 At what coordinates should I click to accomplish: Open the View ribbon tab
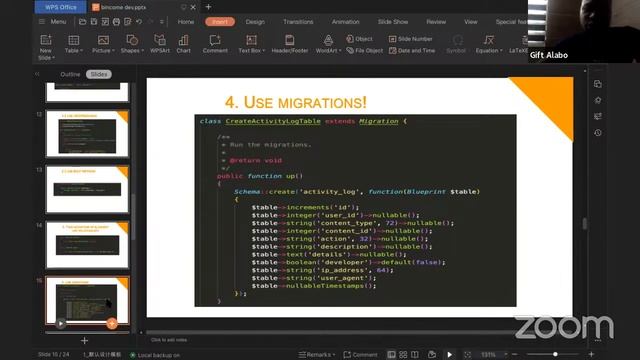(471, 22)
